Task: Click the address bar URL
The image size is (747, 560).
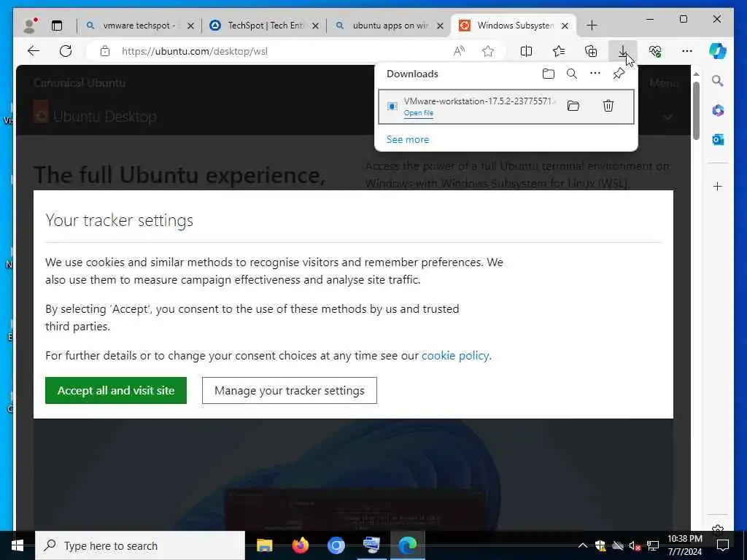Action: click(x=194, y=51)
